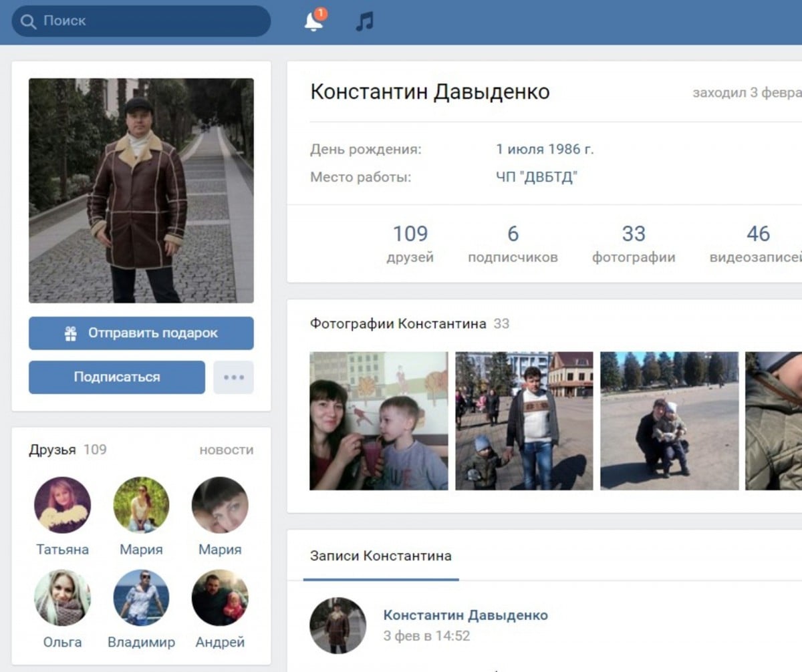This screenshot has width=802, height=672.
Task: Open the 33 фотографии counter
Action: (x=633, y=244)
